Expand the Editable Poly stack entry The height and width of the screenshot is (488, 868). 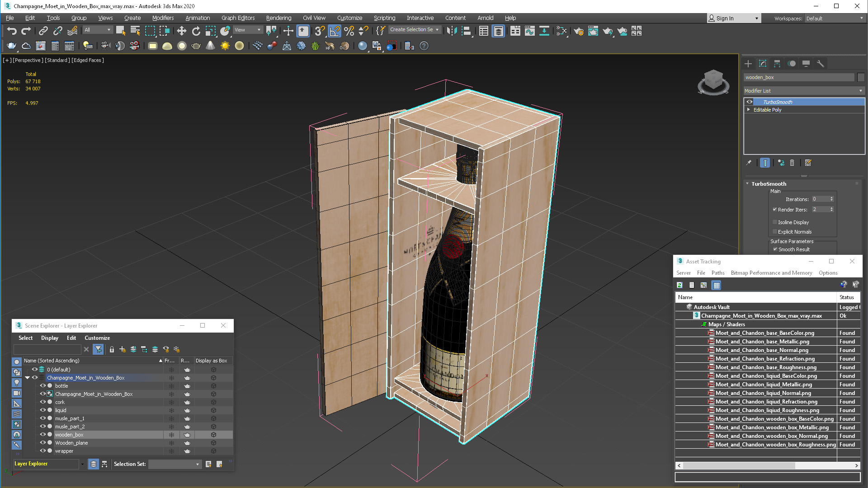pos(749,110)
